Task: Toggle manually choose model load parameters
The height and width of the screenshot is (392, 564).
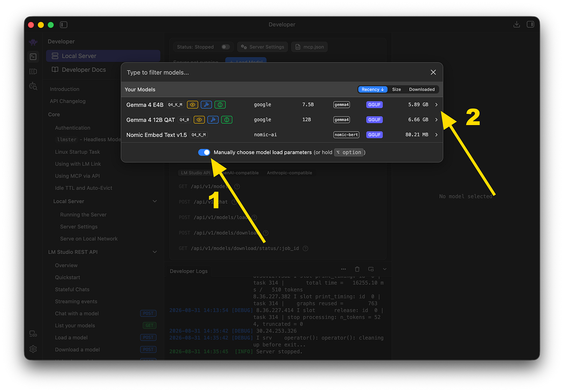Action: pos(204,152)
